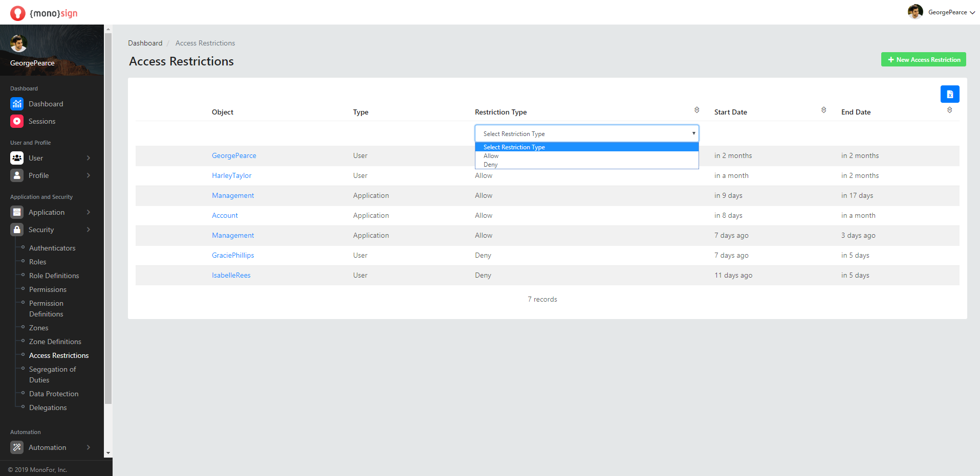980x476 pixels.
Task: Click the User group icon in sidebar
Action: coord(17,158)
